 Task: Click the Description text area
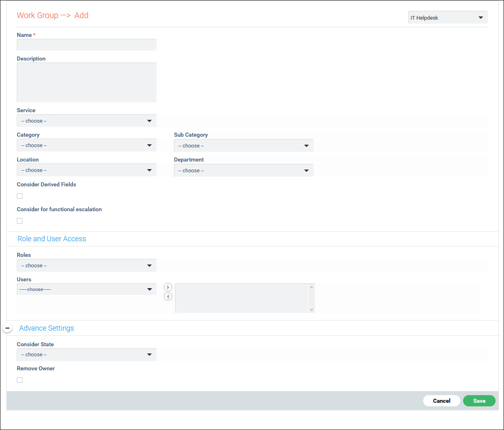click(x=87, y=82)
